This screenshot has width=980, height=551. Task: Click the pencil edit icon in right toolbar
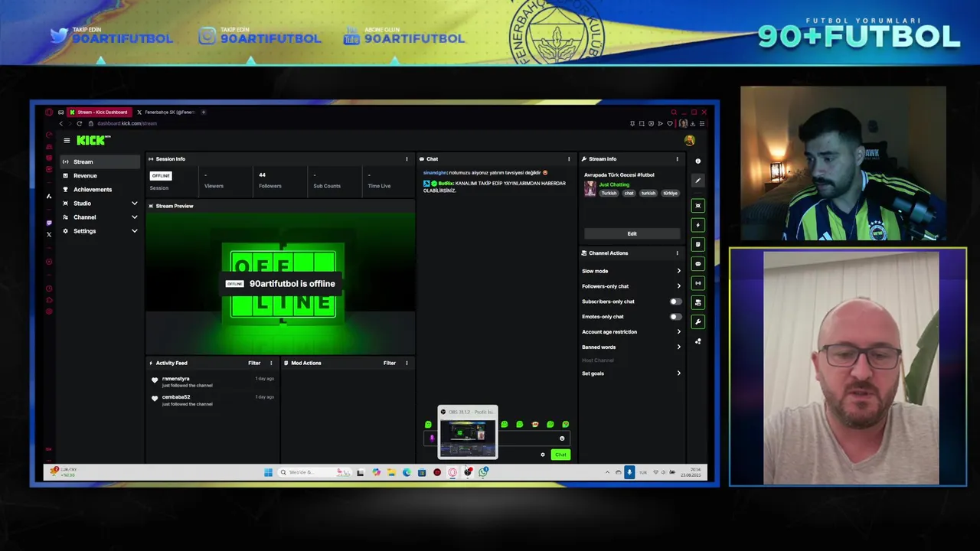[697, 181]
